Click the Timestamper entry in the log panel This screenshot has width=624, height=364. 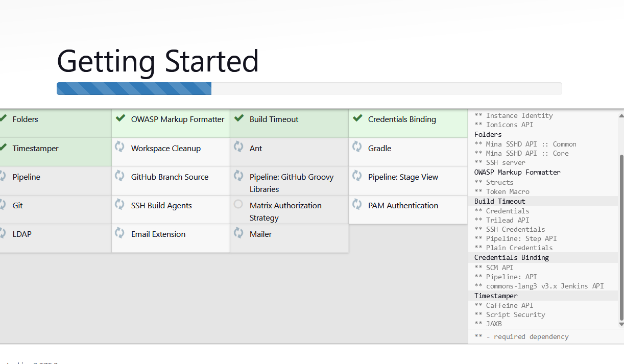(x=496, y=296)
